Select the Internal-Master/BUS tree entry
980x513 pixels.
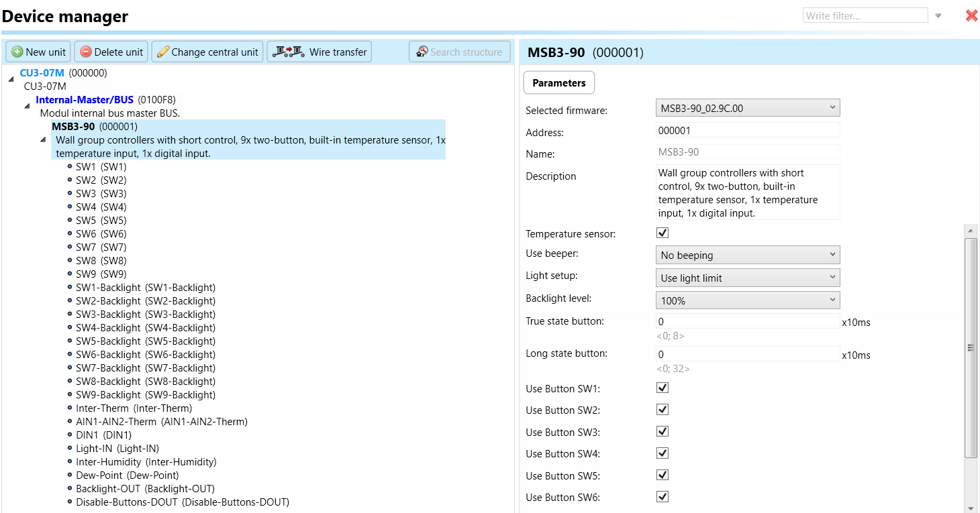[85, 100]
